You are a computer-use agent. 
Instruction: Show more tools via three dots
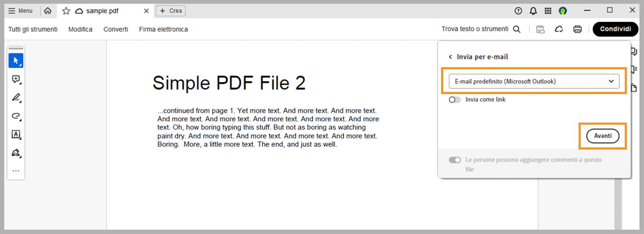(16, 171)
